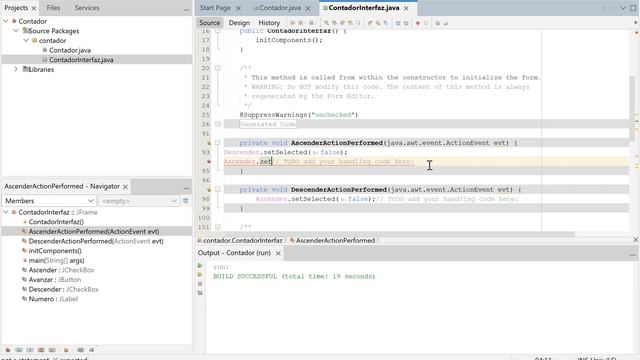Sort Navigator members by name

click(x=80, y=350)
